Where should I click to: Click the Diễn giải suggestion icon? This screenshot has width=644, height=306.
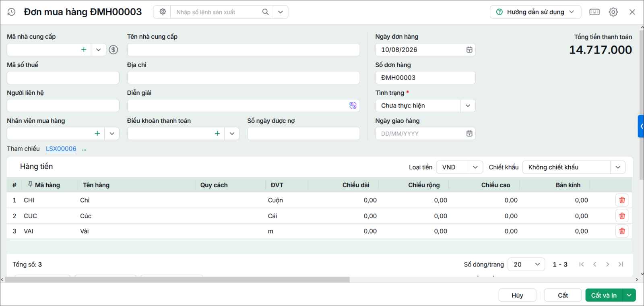[353, 105]
